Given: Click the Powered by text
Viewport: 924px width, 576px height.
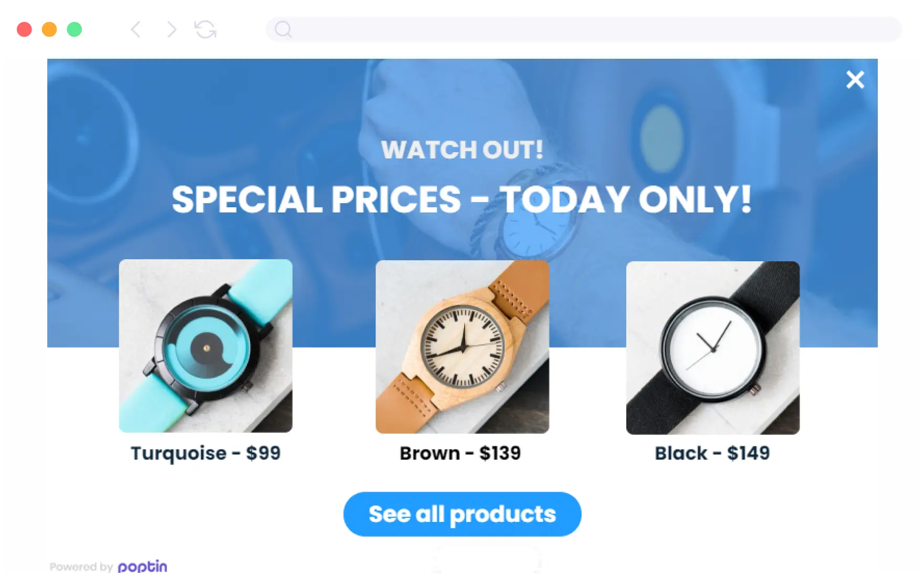Looking at the screenshot, I should click(81, 567).
